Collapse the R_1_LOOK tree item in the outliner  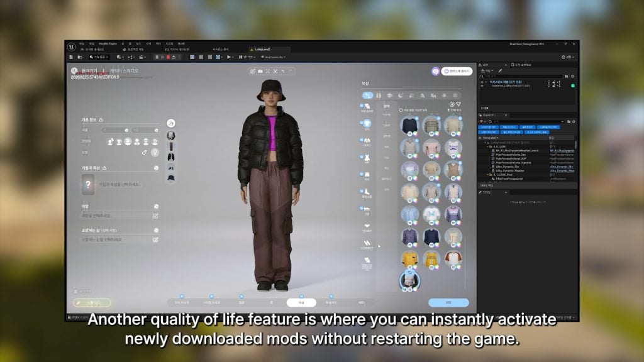[487, 146]
